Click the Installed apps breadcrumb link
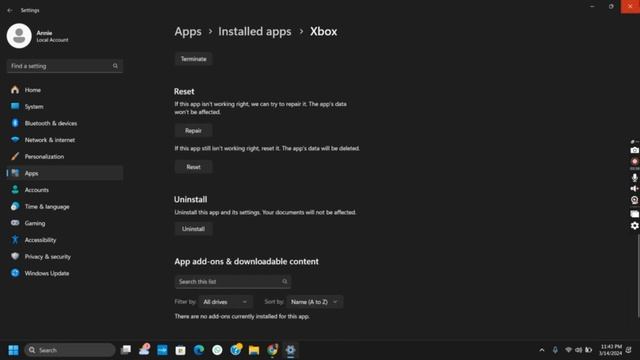Image resolution: width=640 pixels, height=360 pixels. (x=255, y=31)
